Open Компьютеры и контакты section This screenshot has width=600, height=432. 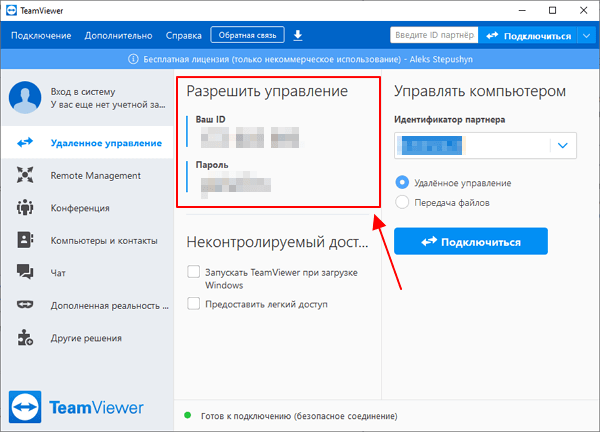(x=88, y=240)
